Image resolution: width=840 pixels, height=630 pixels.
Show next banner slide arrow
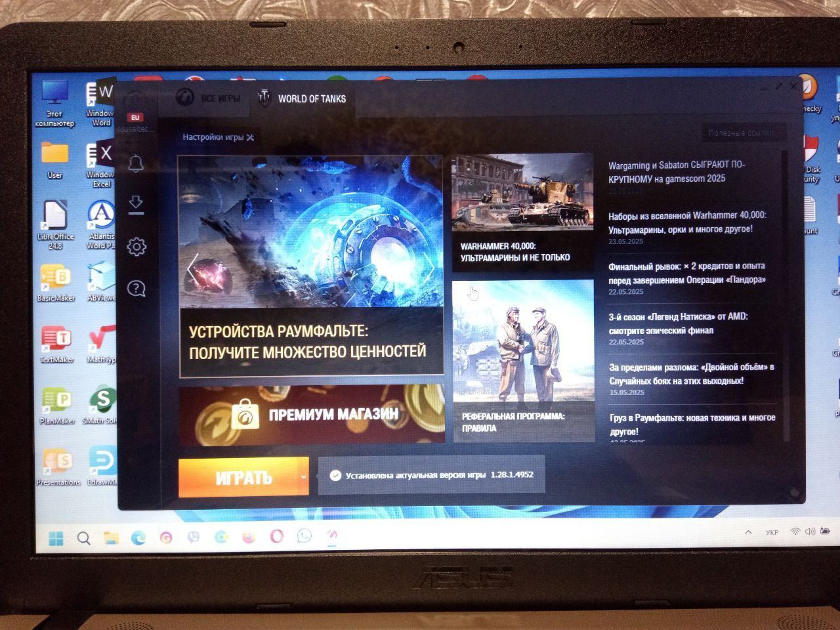pyautogui.click(x=431, y=268)
